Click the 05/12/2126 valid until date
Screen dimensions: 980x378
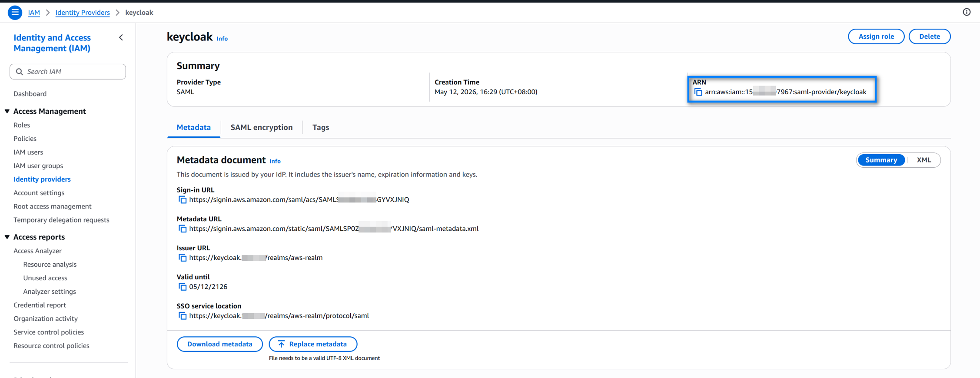208,287
